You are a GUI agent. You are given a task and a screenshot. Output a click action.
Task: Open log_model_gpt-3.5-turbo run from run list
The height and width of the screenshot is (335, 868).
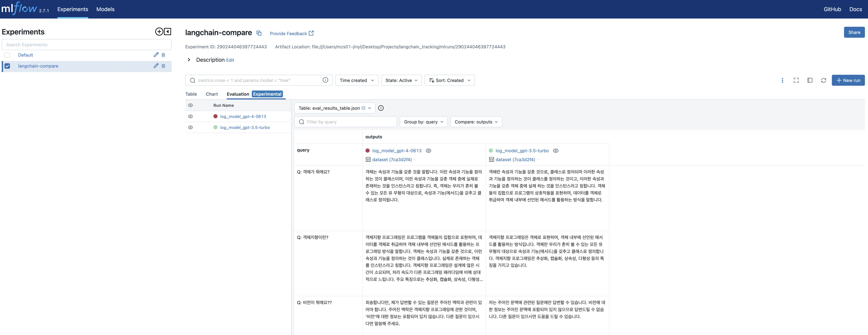245,127
